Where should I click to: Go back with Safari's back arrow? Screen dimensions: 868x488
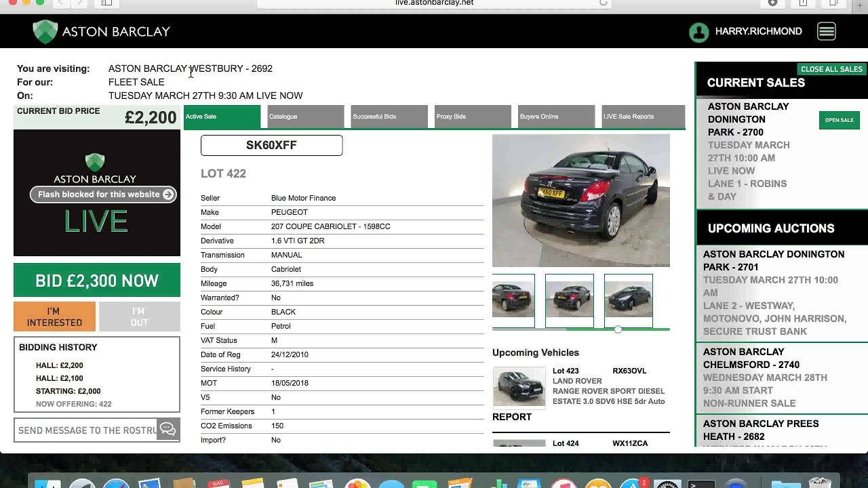click(60, 3)
